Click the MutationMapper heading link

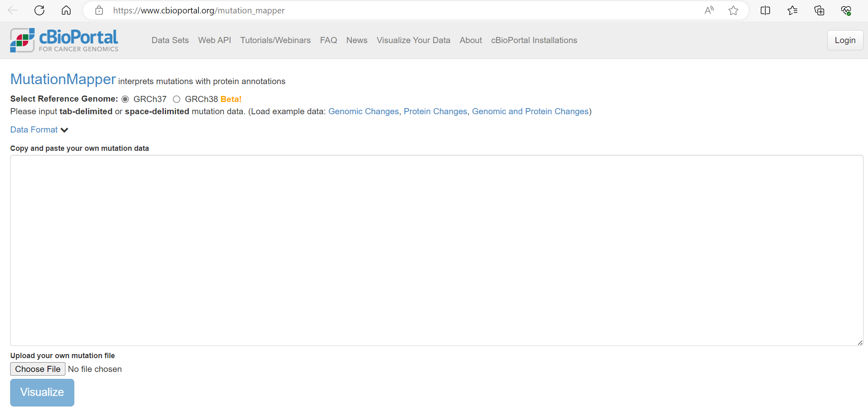(x=63, y=79)
